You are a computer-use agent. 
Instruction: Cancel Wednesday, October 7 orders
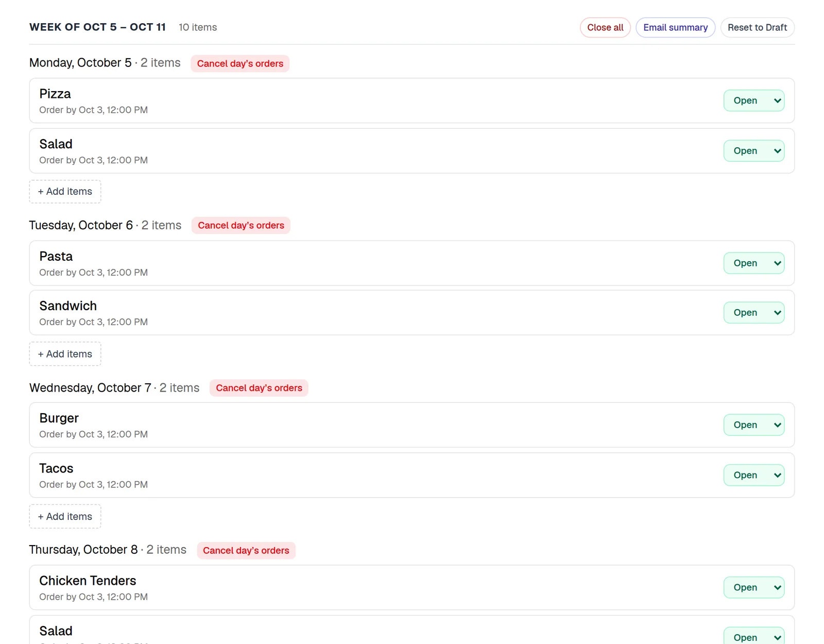click(259, 388)
